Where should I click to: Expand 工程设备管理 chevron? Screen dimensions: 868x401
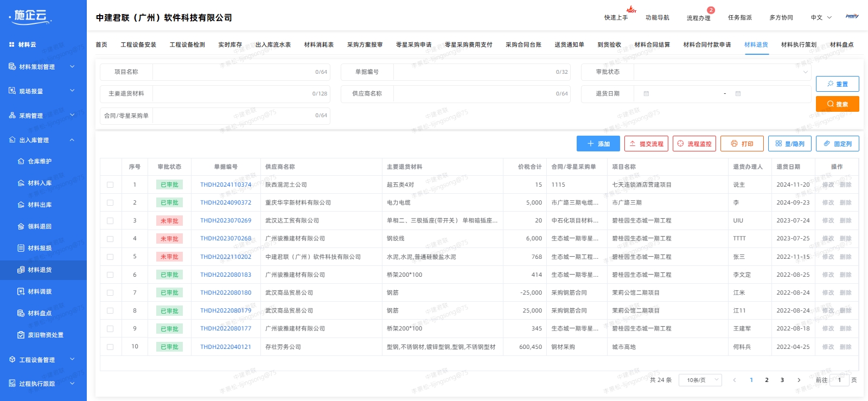(x=72, y=359)
